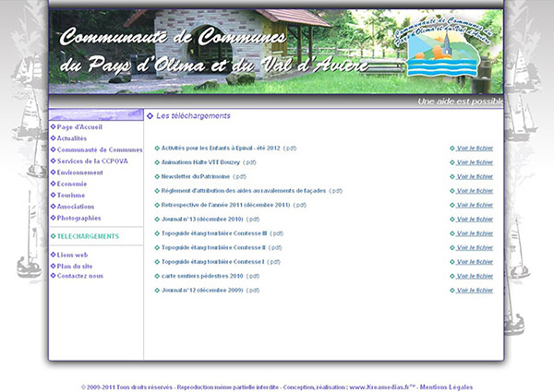
Task: Open the Page d'Accueil menu item
Action: click(79, 127)
